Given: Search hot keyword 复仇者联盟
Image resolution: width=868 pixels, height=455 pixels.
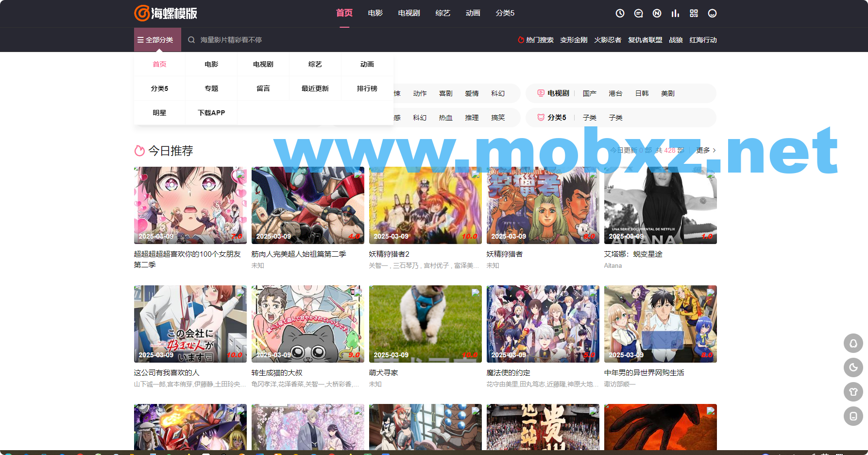Looking at the screenshot, I should tap(645, 40).
